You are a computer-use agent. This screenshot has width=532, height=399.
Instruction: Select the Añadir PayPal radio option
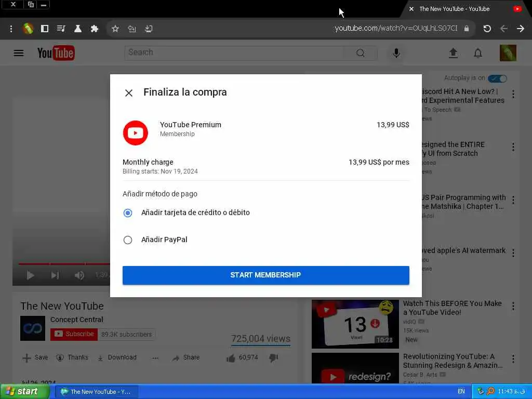tap(128, 240)
